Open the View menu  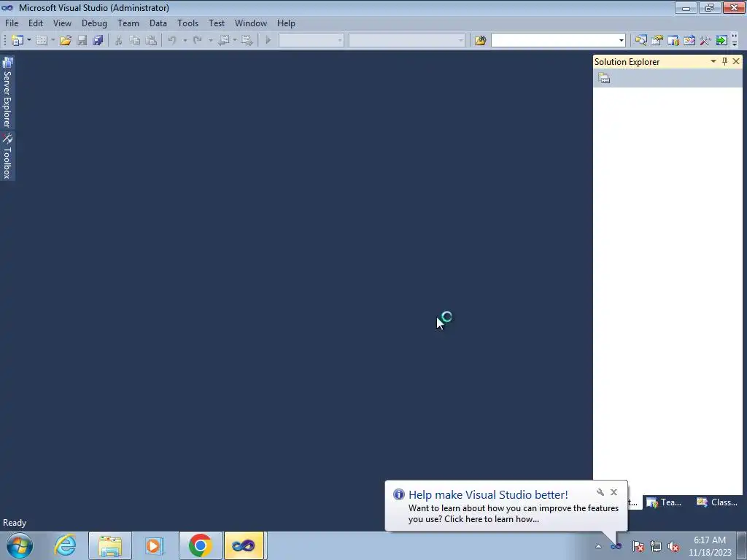tap(63, 23)
